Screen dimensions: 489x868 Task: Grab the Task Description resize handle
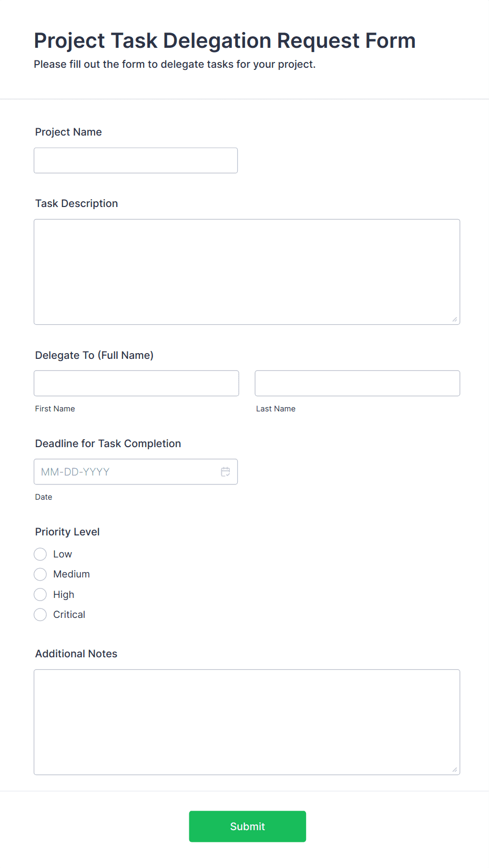[x=455, y=319]
